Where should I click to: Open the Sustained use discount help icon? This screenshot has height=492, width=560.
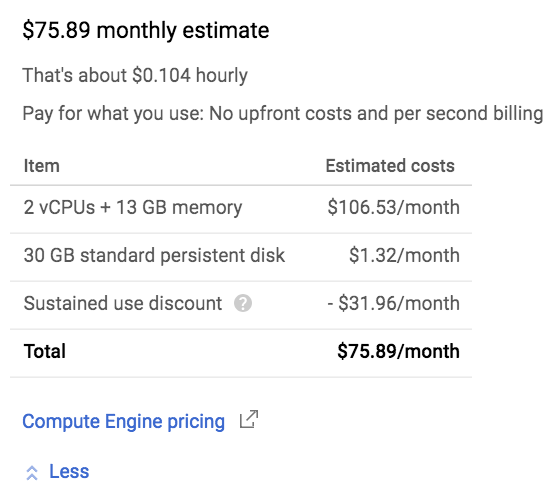(243, 303)
